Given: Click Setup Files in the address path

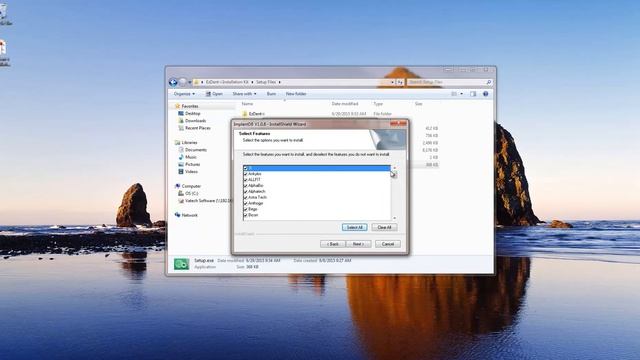Looking at the screenshot, I should point(266,82).
